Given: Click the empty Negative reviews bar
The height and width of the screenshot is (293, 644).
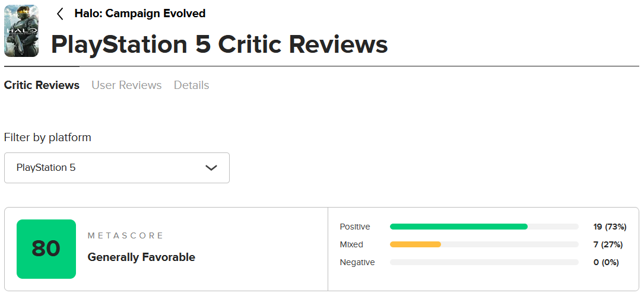Looking at the screenshot, I should pos(484,262).
